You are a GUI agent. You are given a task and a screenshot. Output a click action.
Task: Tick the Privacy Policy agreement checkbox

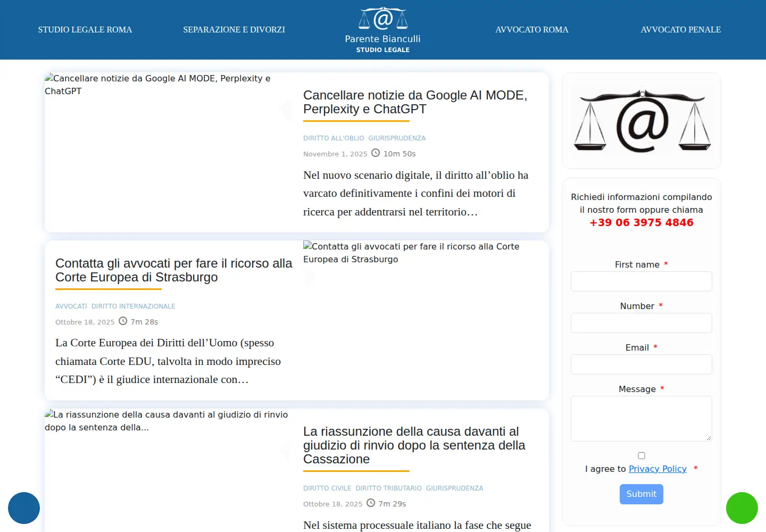tap(642, 456)
